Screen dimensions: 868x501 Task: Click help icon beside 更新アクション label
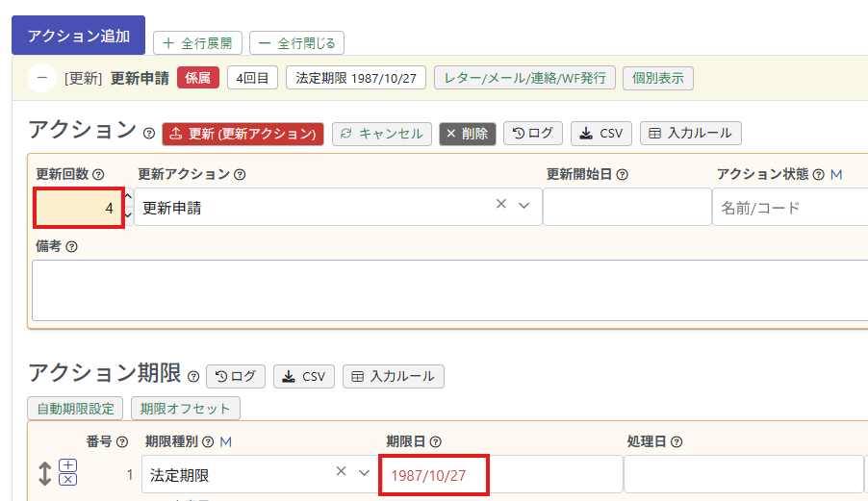240,175
